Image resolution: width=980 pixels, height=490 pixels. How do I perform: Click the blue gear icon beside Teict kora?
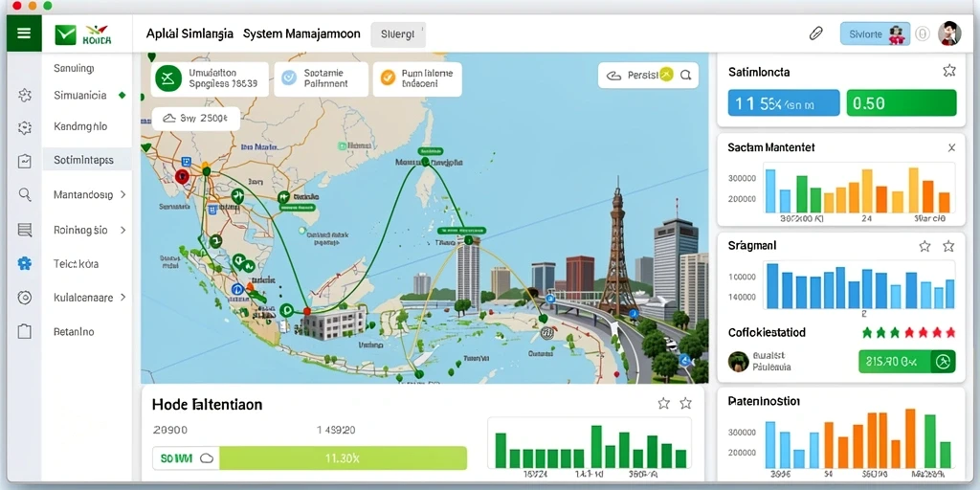(x=24, y=264)
